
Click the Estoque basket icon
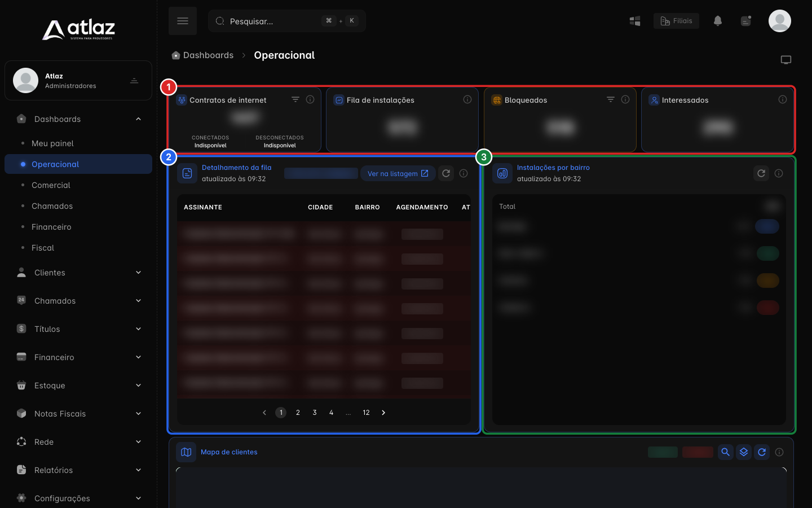pos(21,385)
